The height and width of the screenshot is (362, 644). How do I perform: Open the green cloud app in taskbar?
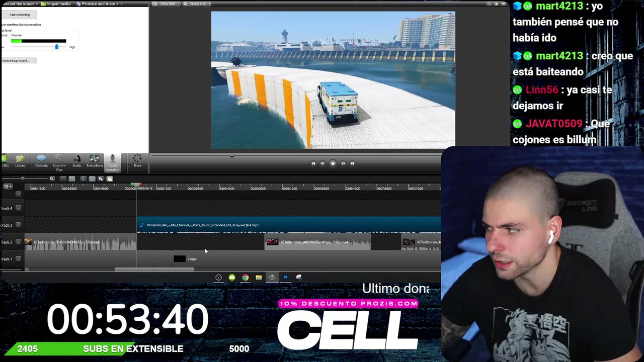pyautogui.click(x=232, y=278)
